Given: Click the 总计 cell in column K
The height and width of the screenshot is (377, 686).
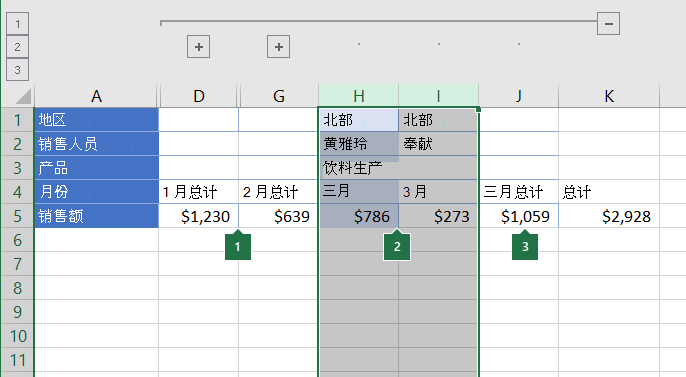Looking at the screenshot, I should pos(609,192).
